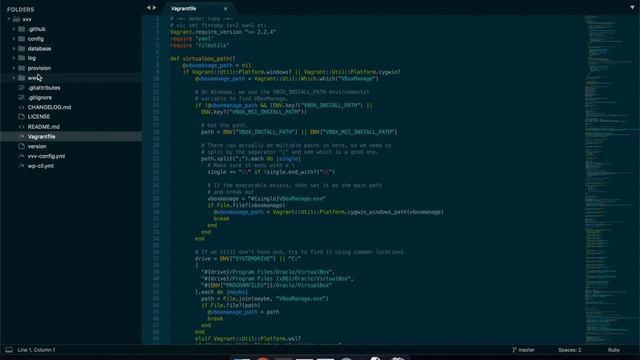Select the config folder label

pyautogui.click(x=36, y=39)
